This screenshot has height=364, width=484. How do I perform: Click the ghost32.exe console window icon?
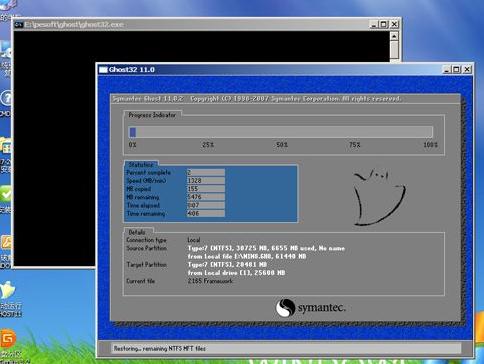pyautogui.click(x=19, y=24)
